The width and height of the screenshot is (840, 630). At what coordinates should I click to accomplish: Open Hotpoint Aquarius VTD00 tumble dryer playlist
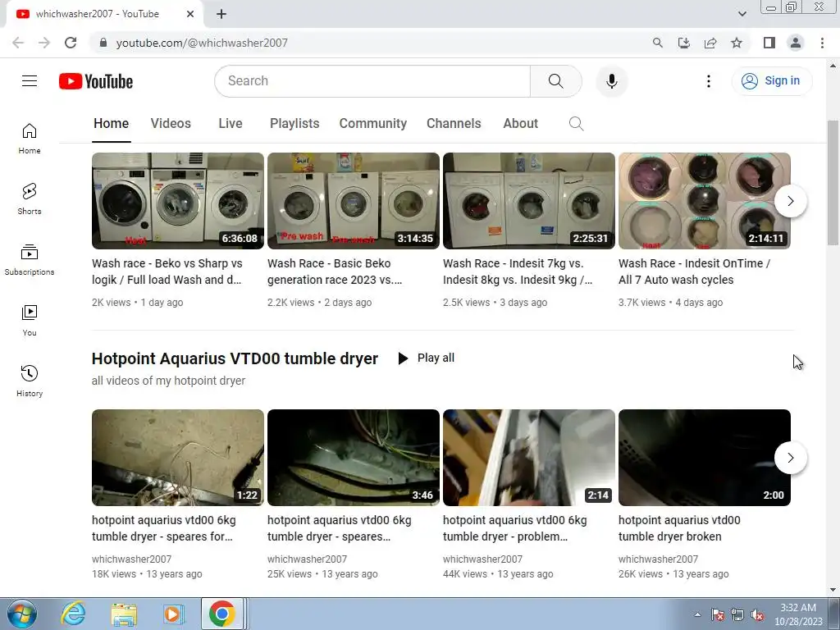[235, 358]
